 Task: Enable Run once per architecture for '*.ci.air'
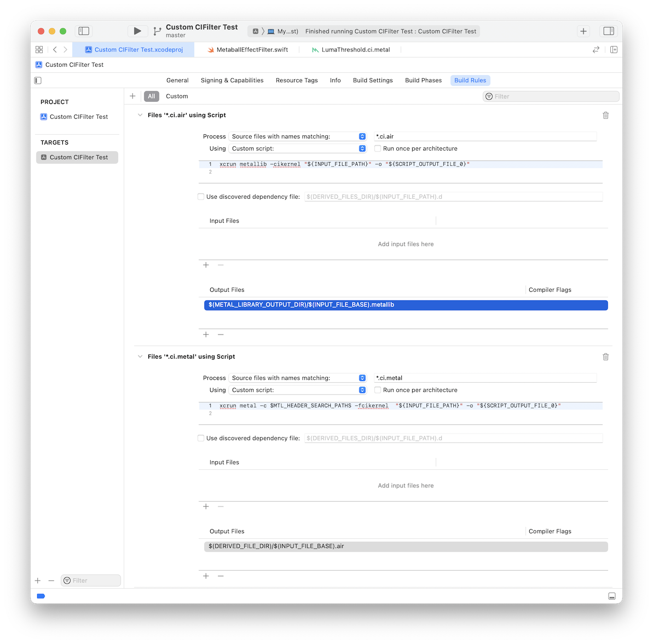pos(378,148)
